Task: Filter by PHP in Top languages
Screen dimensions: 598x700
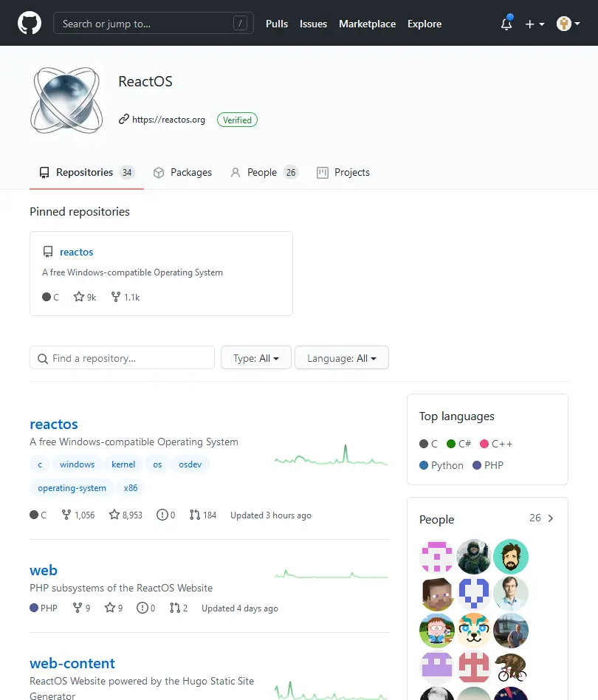Action: coord(488,466)
